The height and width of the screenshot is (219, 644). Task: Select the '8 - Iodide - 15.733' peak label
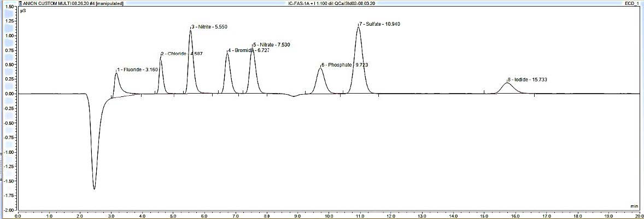528,79
